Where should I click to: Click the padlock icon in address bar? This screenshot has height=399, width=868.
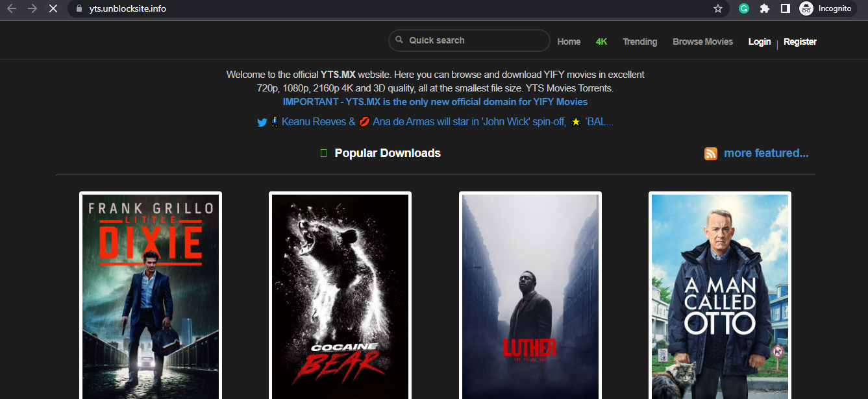[x=78, y=8]
